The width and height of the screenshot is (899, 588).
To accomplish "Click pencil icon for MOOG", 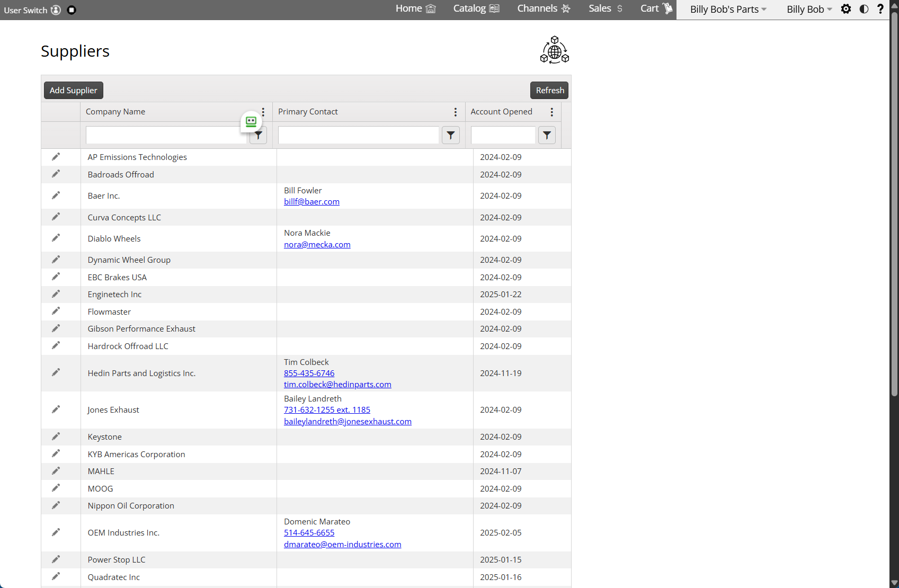I will (56, 488).
